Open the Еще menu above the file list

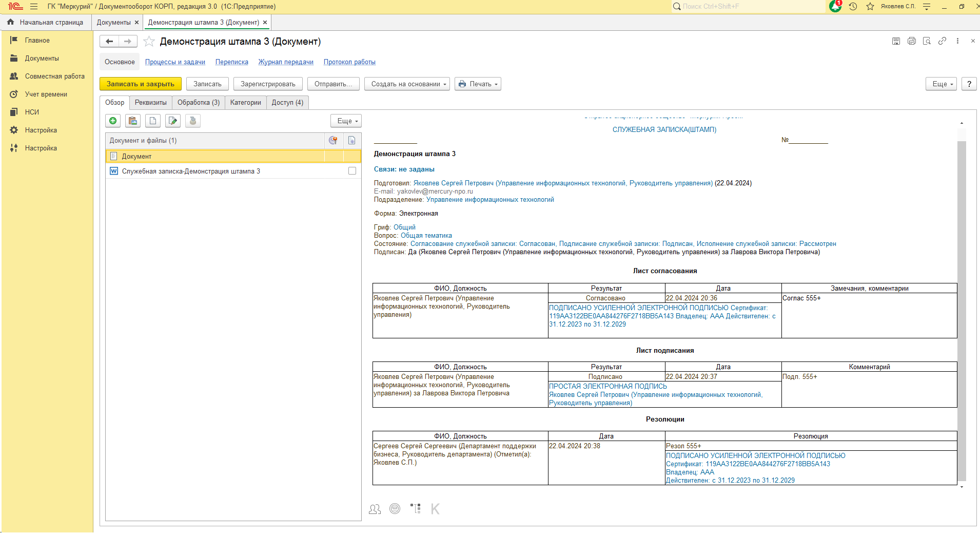pyautogui.click(x=346, y=121)
